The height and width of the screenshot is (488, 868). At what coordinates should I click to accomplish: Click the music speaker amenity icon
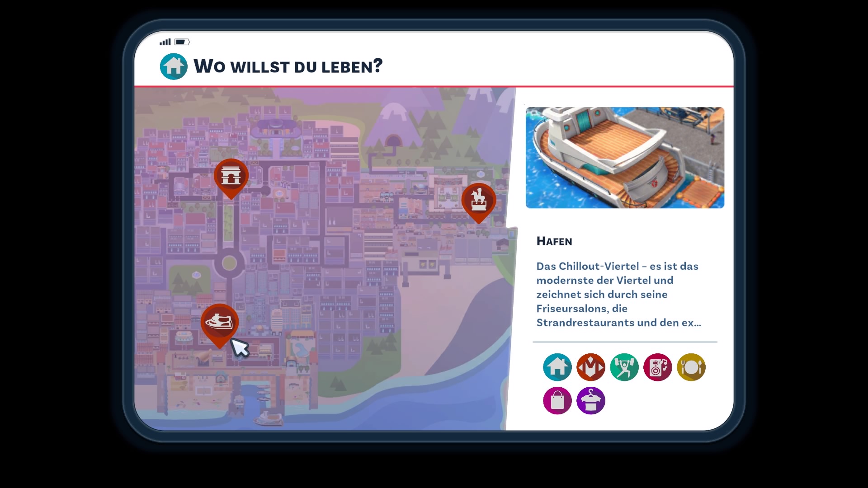[658, 367]
